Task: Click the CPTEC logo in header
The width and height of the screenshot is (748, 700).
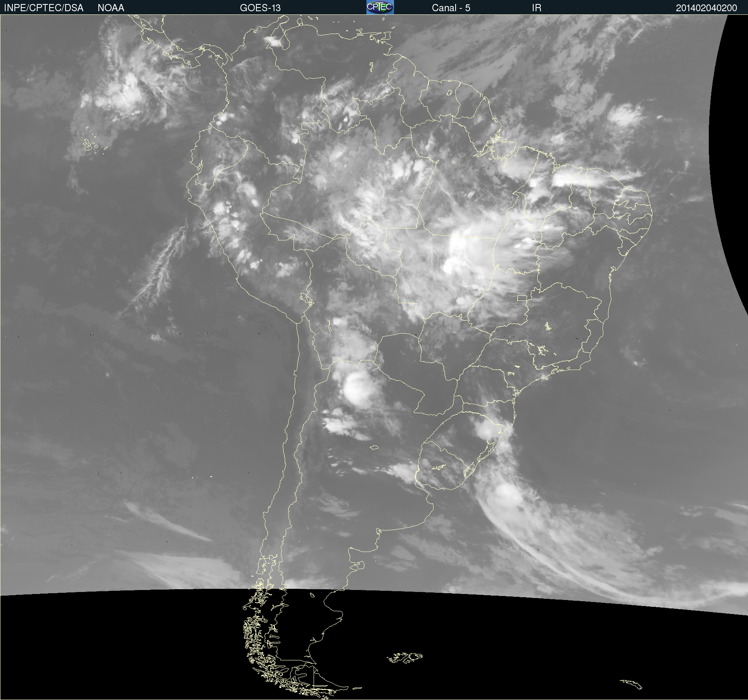Action: [x=380, y=7]
